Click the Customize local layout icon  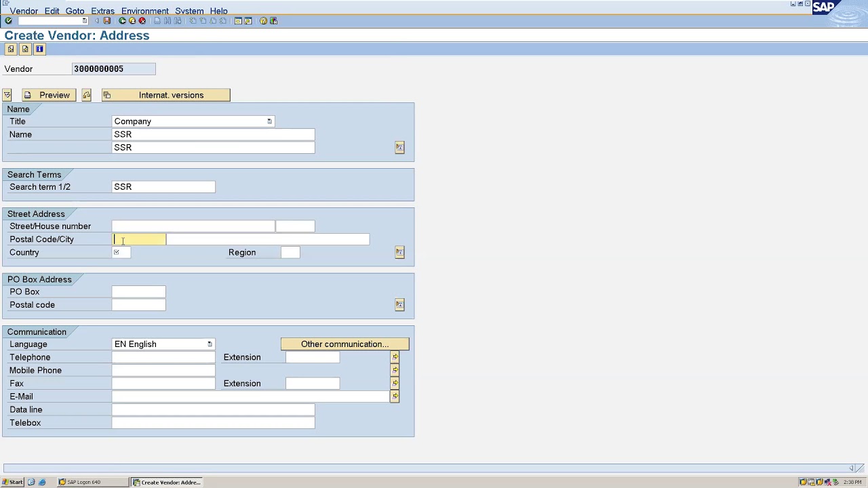pyautogui.click(x=273, y=21)
